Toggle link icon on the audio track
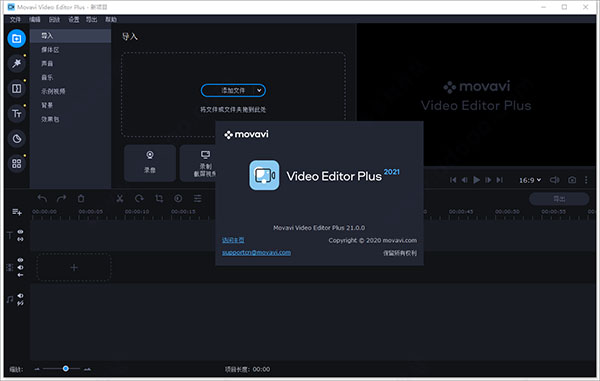 [20, 303]
